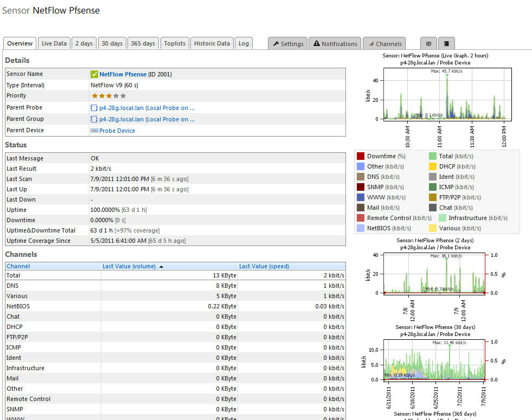
Task: Select the Remote Control channel row
Action: (x=175, y=399)
